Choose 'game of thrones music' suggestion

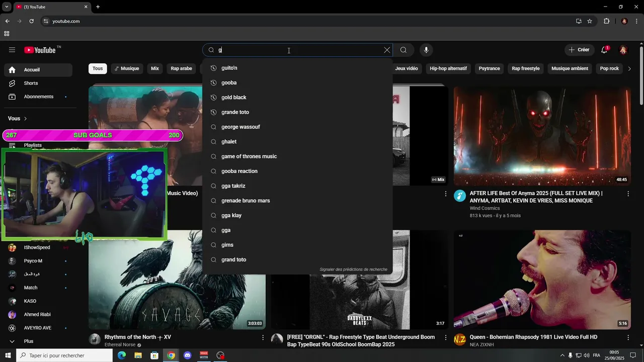pyautogui.click(x=297, y=156)
